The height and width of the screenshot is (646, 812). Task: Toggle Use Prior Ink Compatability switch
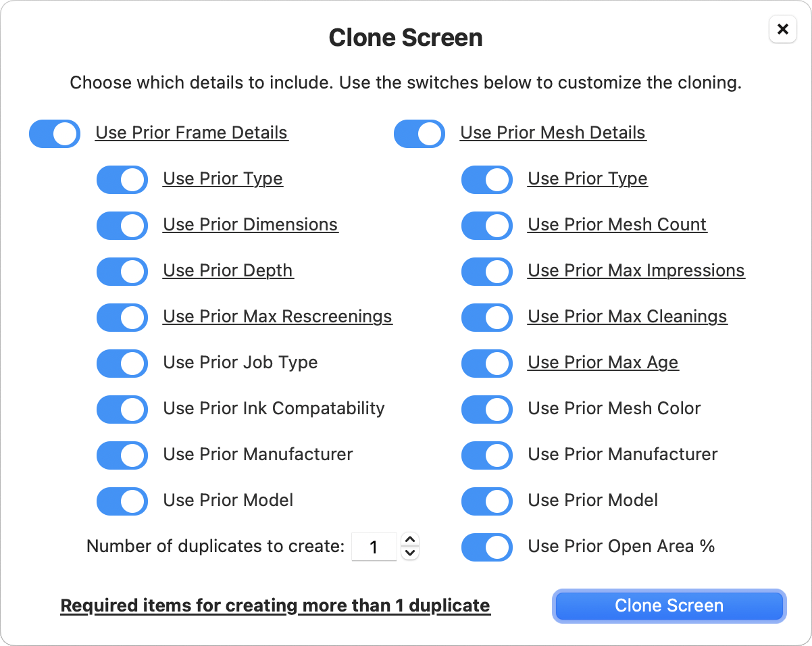(122, 409)
